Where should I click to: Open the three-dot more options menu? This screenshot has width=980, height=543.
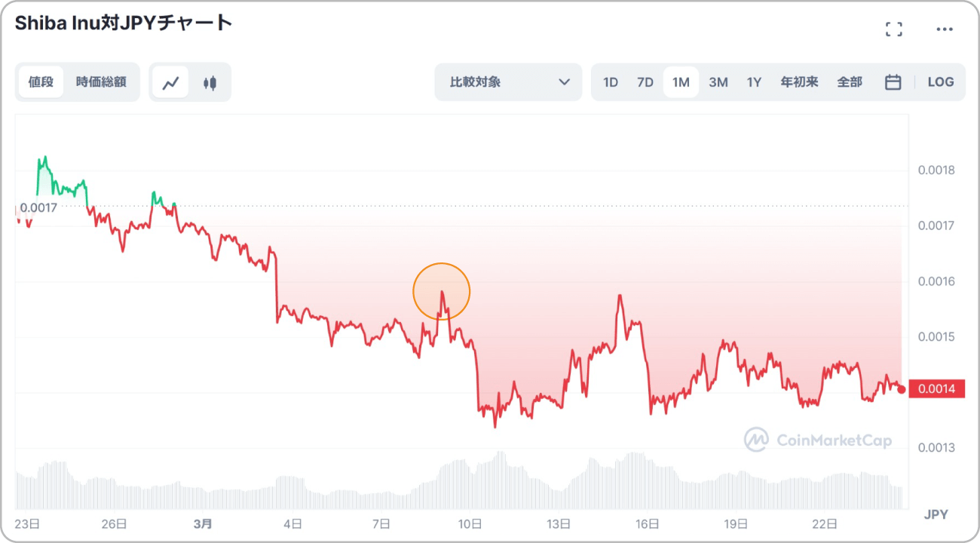coord(945,29)
